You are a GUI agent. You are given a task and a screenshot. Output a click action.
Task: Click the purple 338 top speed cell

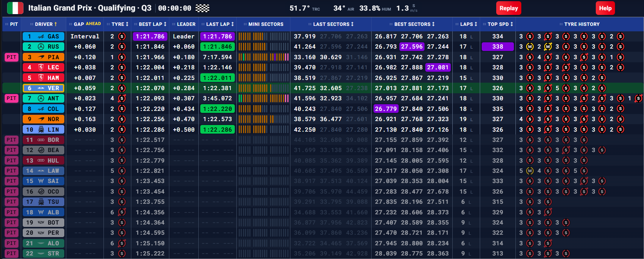click(498, 47)
